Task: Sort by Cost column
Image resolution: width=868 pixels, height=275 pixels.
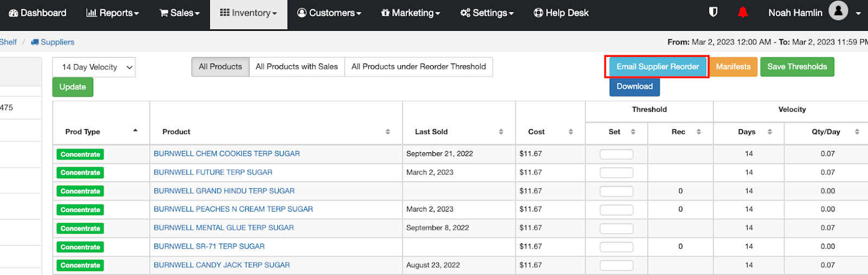Action: [551, 132]
